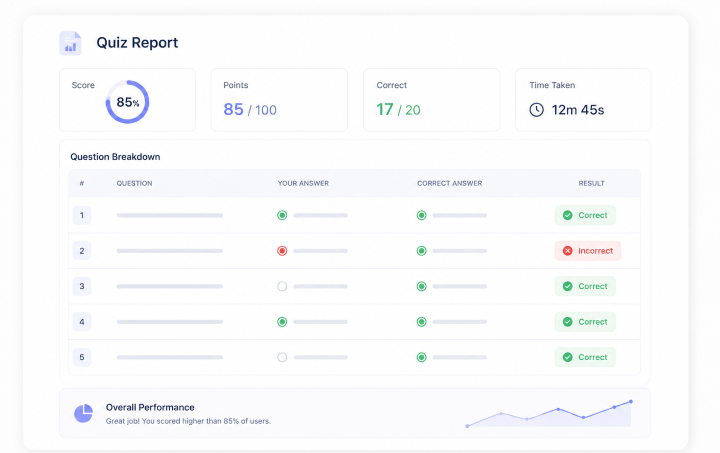Click the YOUR ANSWER column header
Viewport: 720px width, 453px height.
[x=303, y=183]
